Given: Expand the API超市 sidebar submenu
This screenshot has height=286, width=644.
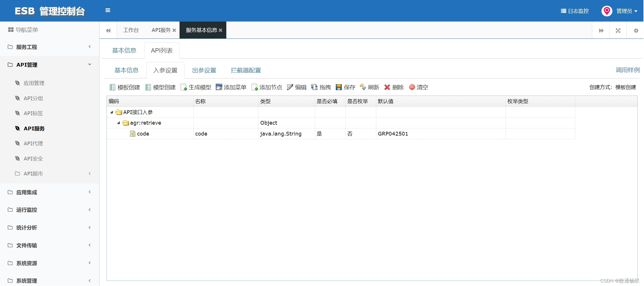Looking at the screenshot, I should coord(49,174).
